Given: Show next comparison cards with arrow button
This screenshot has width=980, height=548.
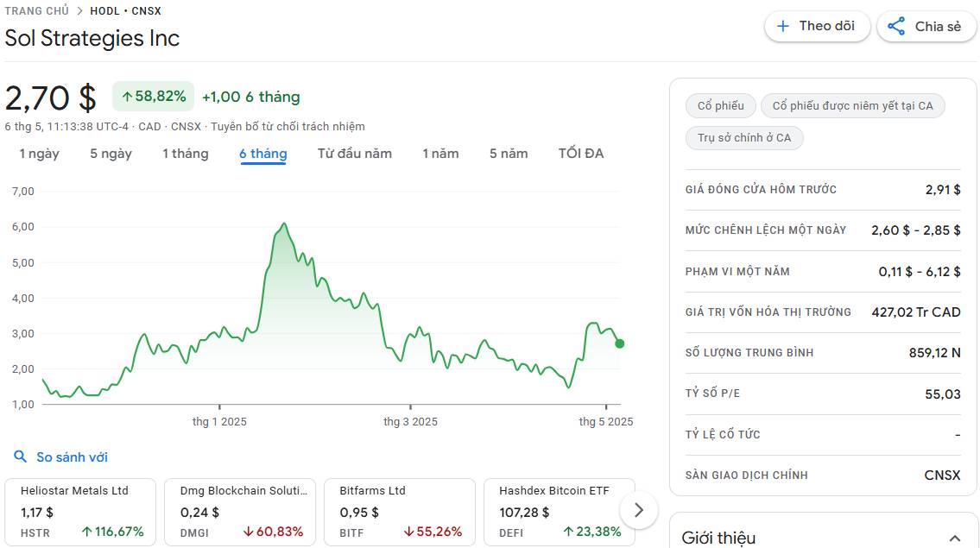Looking at the screenshot, I should (x=639, y=510).
